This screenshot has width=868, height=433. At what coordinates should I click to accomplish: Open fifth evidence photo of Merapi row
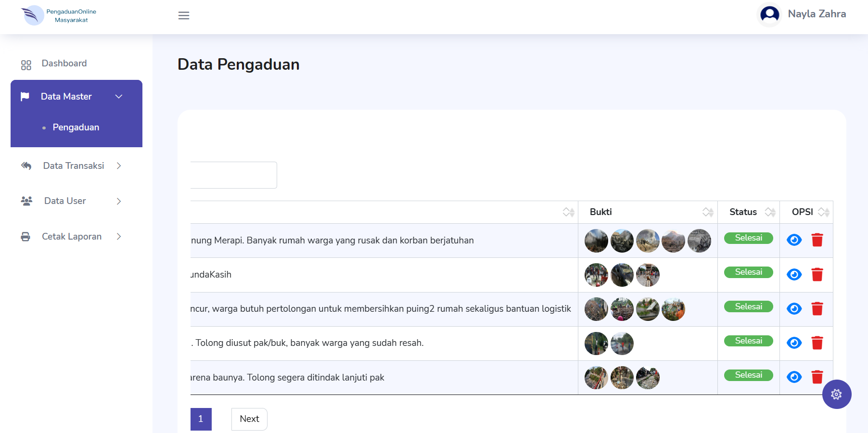point(699,241)
